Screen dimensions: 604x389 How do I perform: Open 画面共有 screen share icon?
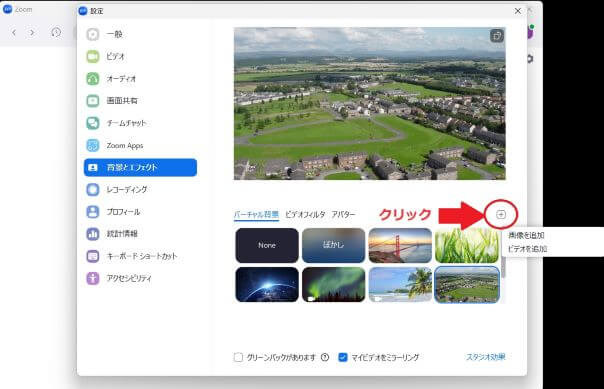[92, 101]
